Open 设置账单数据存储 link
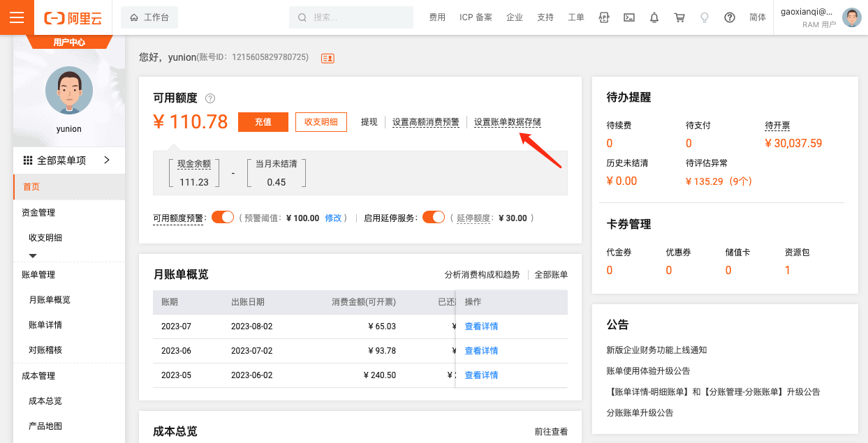868x443 pixels. coord(507,122)
